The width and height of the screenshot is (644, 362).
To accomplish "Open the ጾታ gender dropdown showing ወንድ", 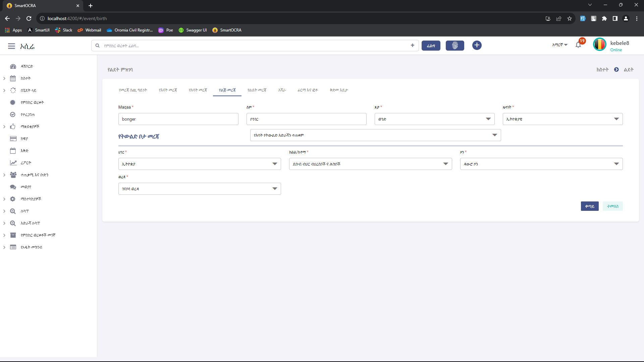I will click(x=434, y=119).
